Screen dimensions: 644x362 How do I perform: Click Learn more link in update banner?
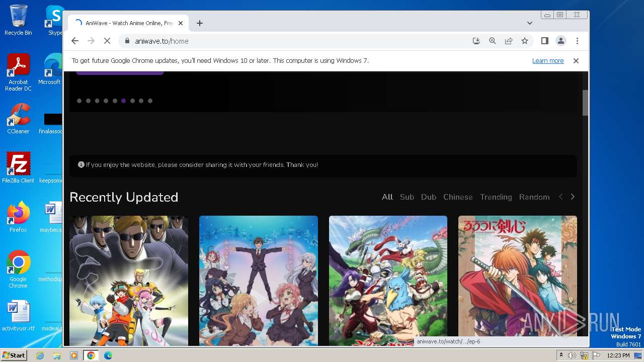pyautogui.click(x=548, y=61)
